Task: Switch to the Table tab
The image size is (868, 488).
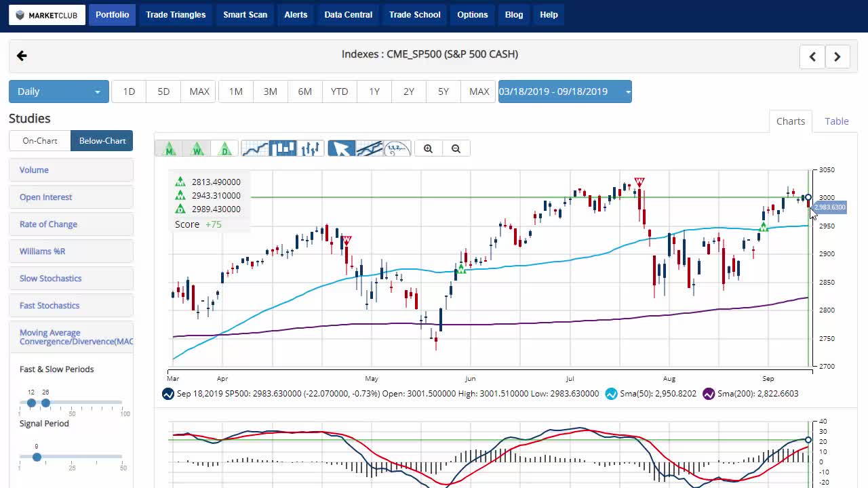Action: tap(837, 121)
